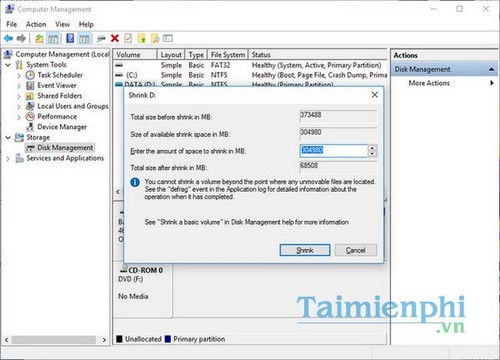Screen dimensions: 500x360
Task: Expand the Event Viewer node
Action: pos(19,86)
